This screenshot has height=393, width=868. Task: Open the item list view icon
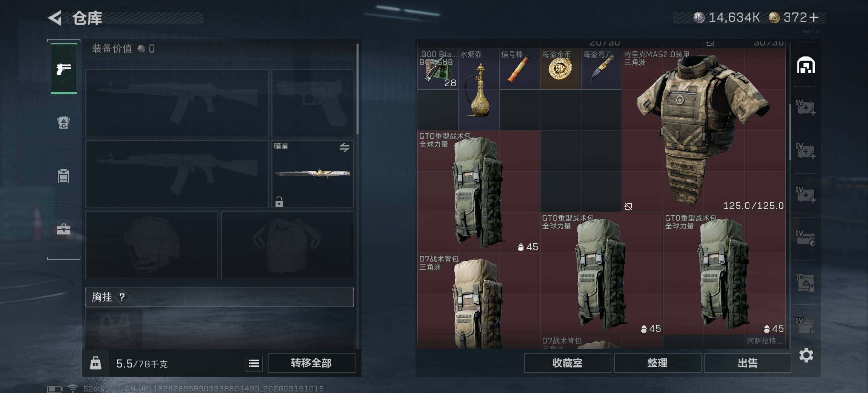pos(254,363)
